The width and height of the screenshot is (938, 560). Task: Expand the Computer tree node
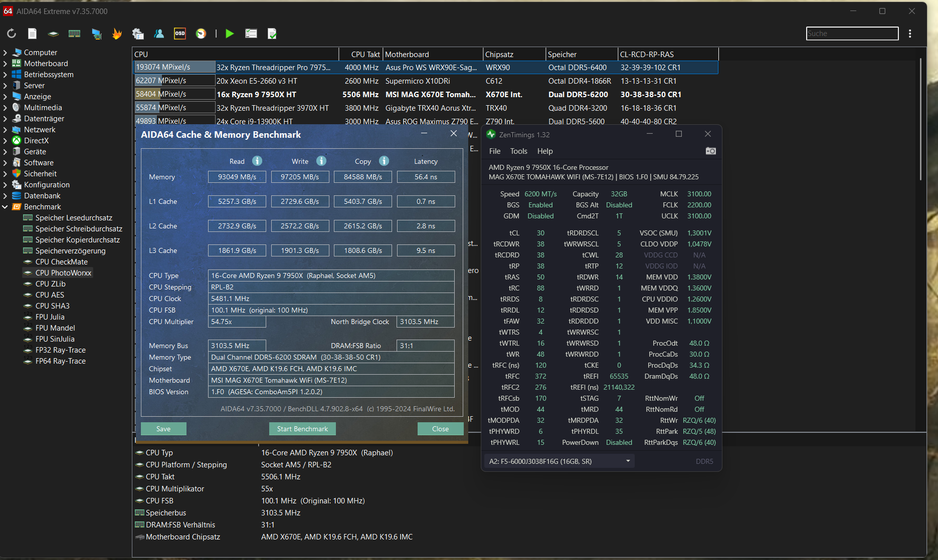click(x=5, y=53)
